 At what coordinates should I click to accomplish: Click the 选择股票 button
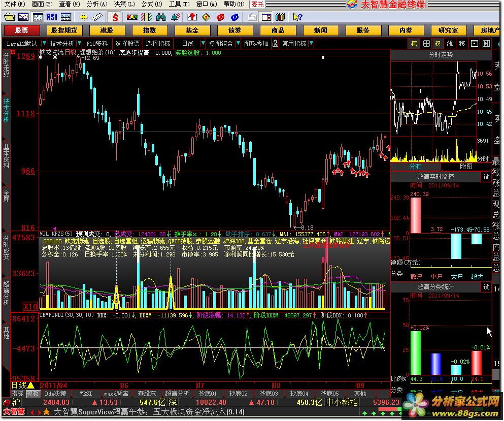tap(127, 43)
